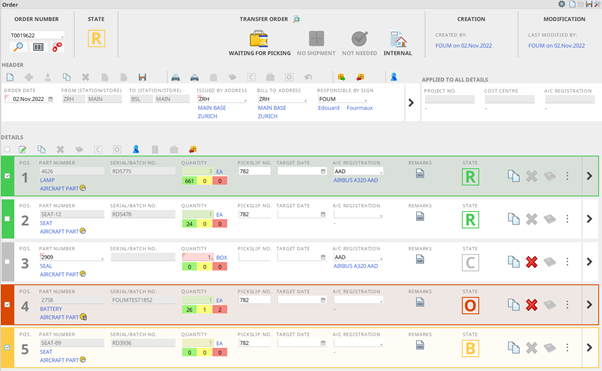The height and width of the screenshot is (371, 602).
Task: Open more options menu for position 4
Action: pyautogui.click(x=567, y=305)
